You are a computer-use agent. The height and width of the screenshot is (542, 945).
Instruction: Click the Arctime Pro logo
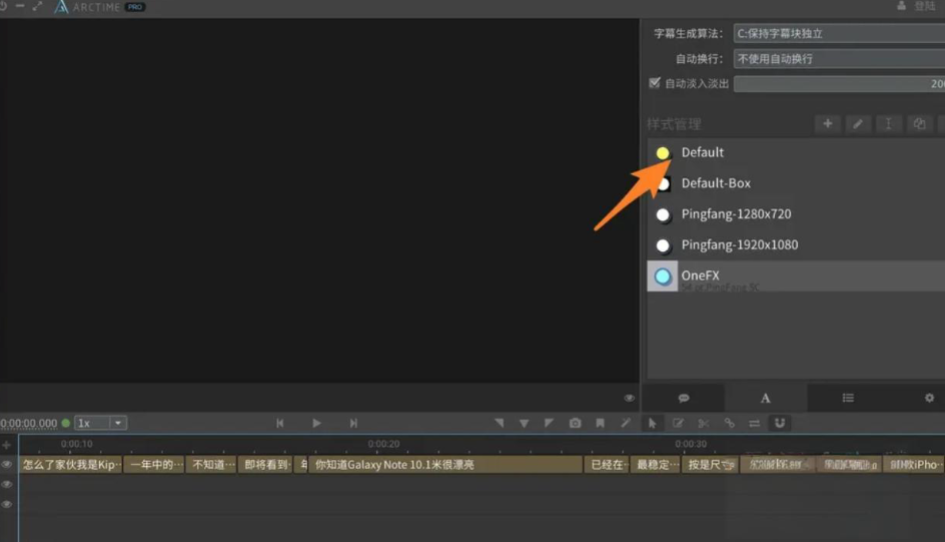pyautogui.click(x=100, y=7)
